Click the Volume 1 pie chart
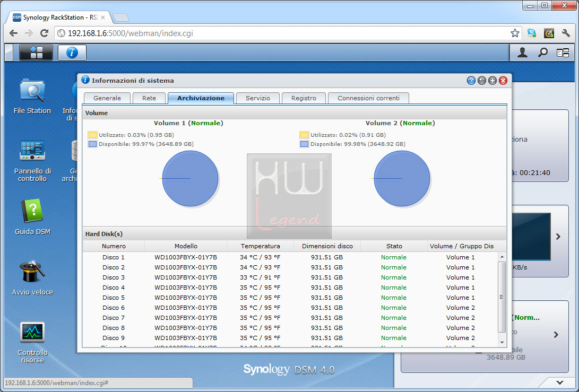The height and width of the screenshot is (392, 579). point(190,179)
